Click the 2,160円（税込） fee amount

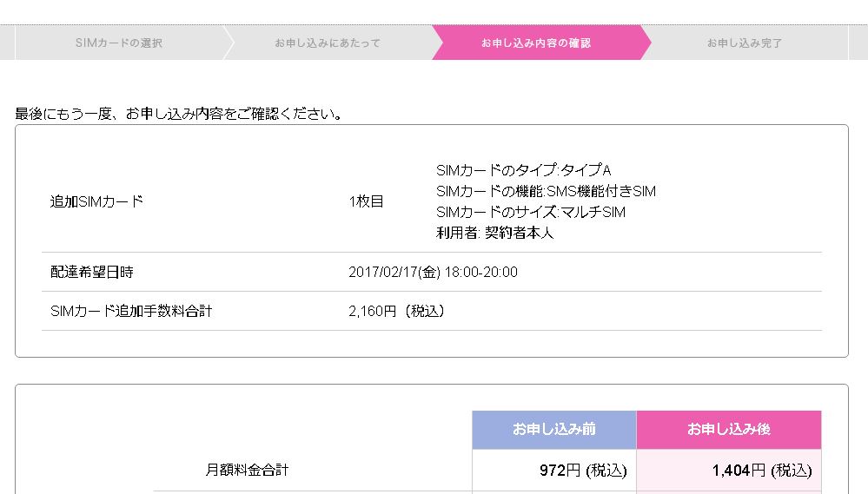(399, 311)
